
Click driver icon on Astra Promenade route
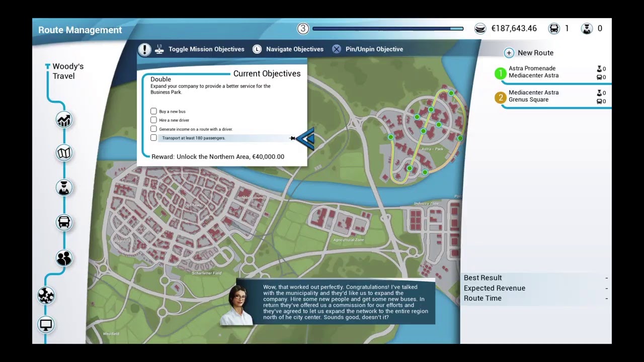click(x=599, y=69)
